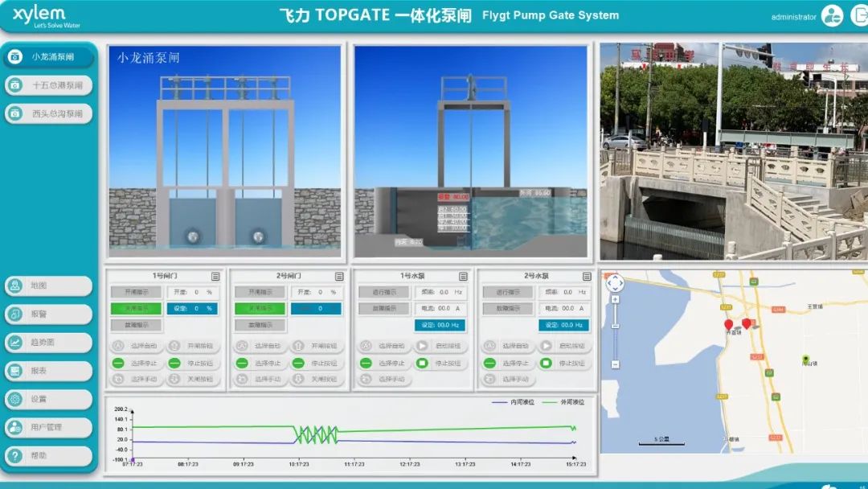868x489 pixels.
Task: Expand the 2号闸门 panel menu icon
Action: 339,276
